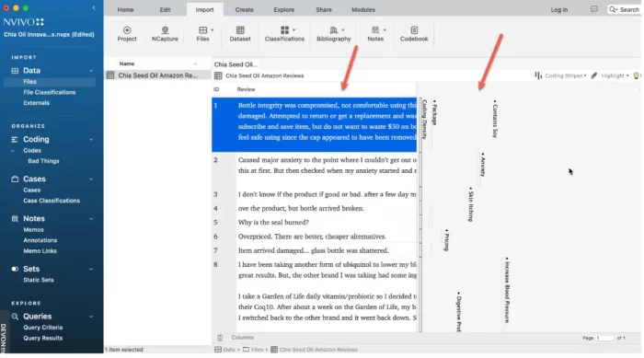Open Annotations under Notes

40,240
